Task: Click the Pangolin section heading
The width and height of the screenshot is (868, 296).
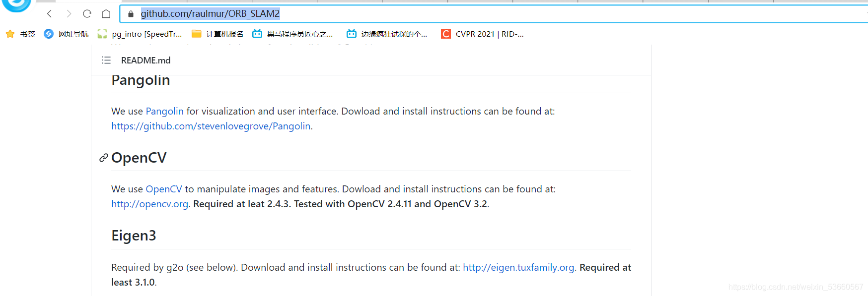Action: click(x=141, y=80)
